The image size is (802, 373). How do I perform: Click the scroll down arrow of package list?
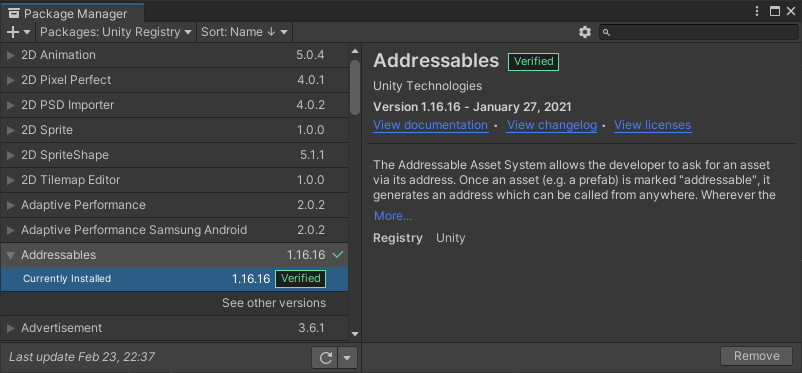(354, 335)
